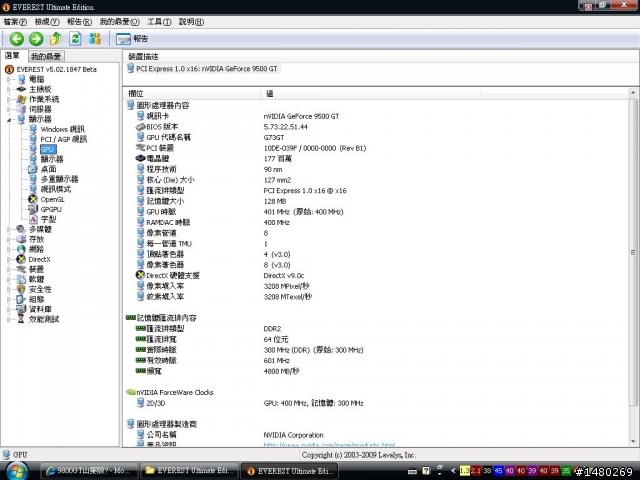Select the 視訊模式 tree item
This screenshot has width=640, height=480.
coord(56,189)
